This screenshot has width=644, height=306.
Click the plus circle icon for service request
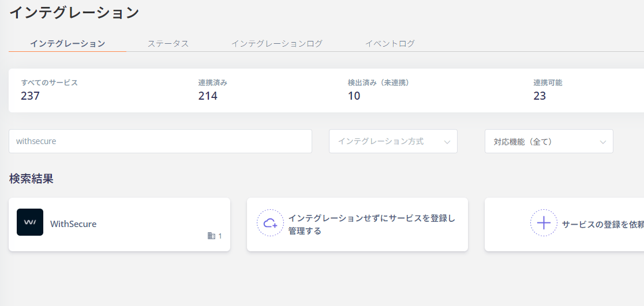click(x=544, y=223)
